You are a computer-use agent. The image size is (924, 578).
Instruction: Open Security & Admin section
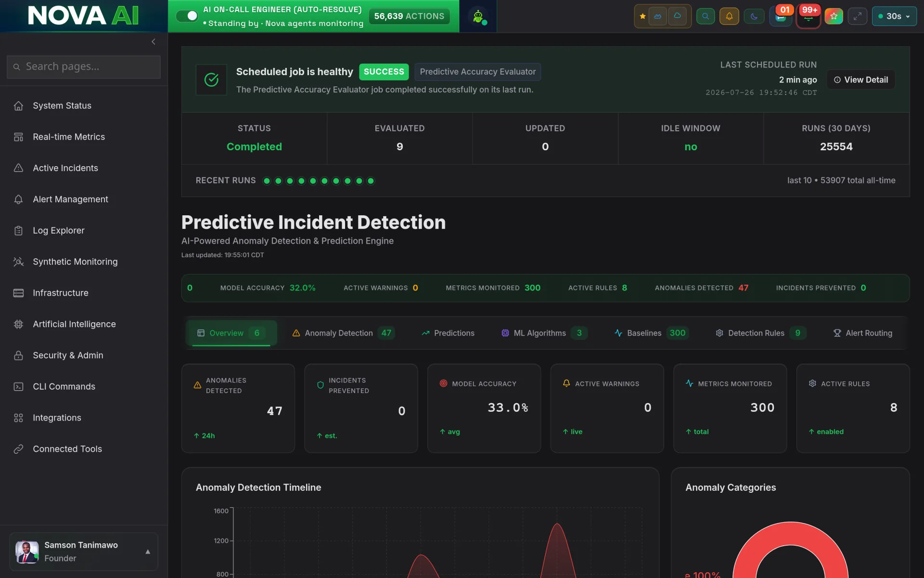click(84, 355)
